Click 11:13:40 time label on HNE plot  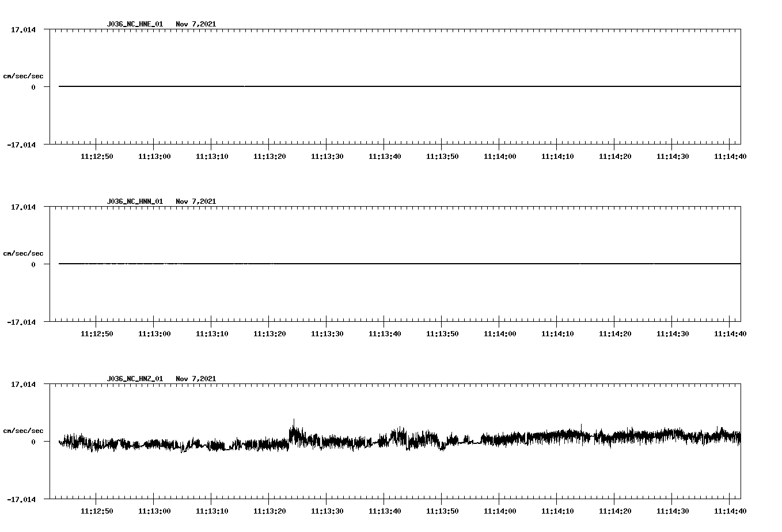(x=385, y=157)
